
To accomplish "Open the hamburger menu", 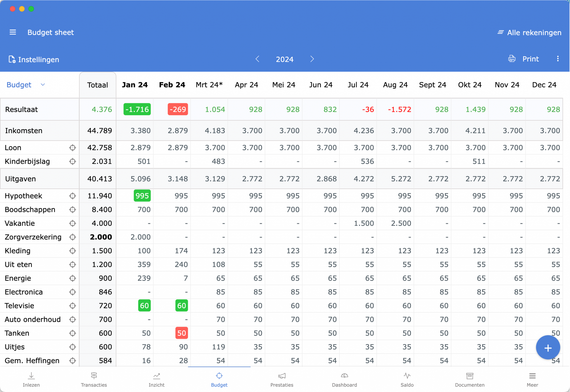I will pos(13,32).
